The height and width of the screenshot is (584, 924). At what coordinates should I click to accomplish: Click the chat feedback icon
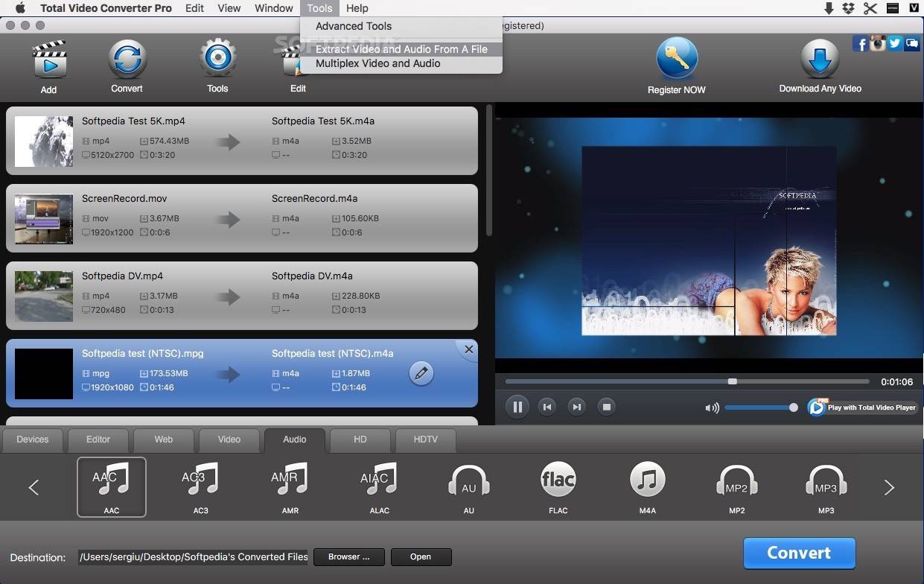tap(912, 43)
